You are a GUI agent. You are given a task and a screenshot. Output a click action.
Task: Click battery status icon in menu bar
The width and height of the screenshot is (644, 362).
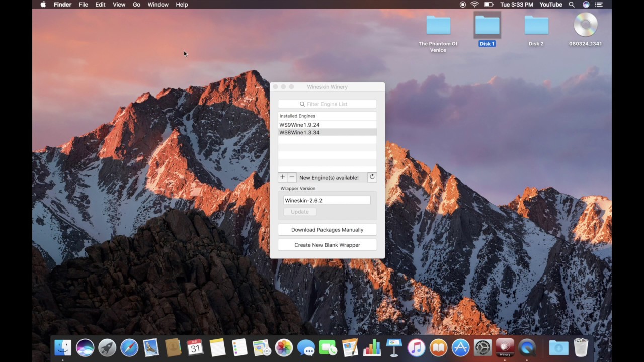click(x=488, y=5)
